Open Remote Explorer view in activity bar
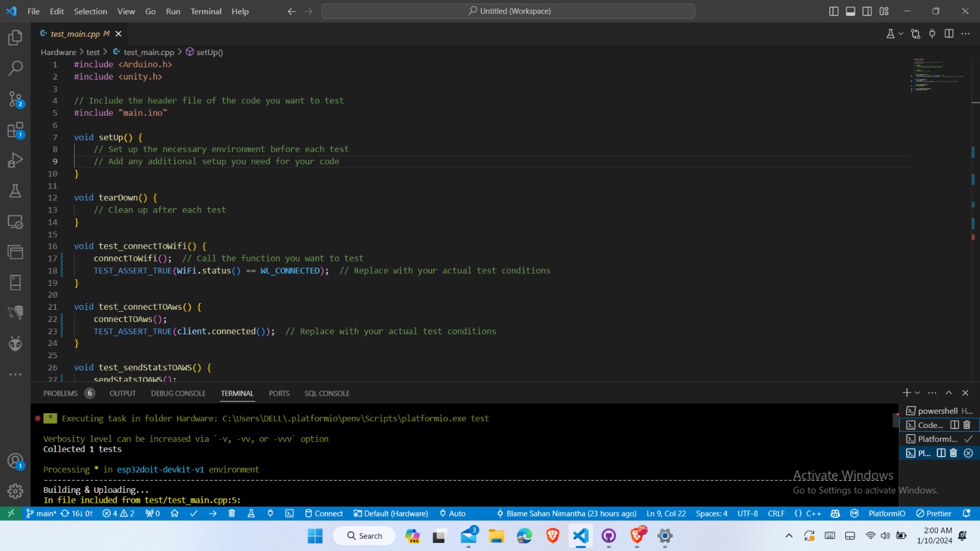The image size is (980, 551). [15, 222]
